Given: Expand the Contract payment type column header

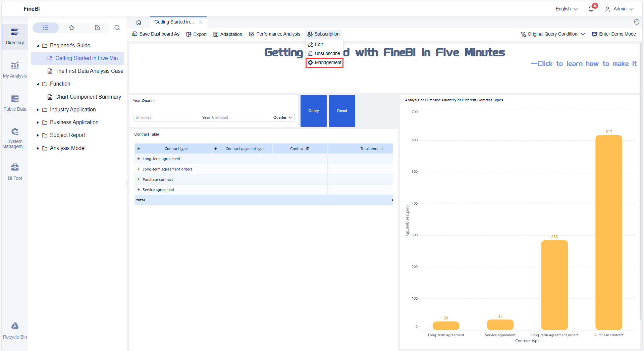Looking at the screenshot, I should pyautogui.click(x=215, y=149).
